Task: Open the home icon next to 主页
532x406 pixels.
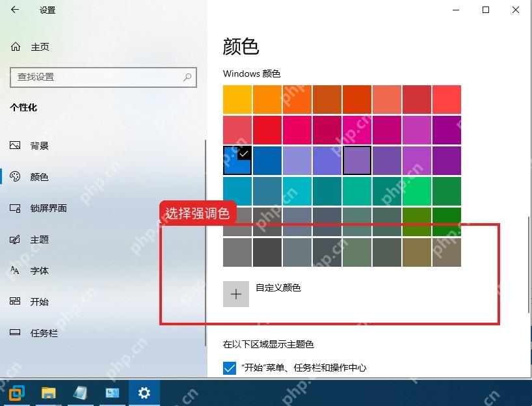Action: point(16,46)
